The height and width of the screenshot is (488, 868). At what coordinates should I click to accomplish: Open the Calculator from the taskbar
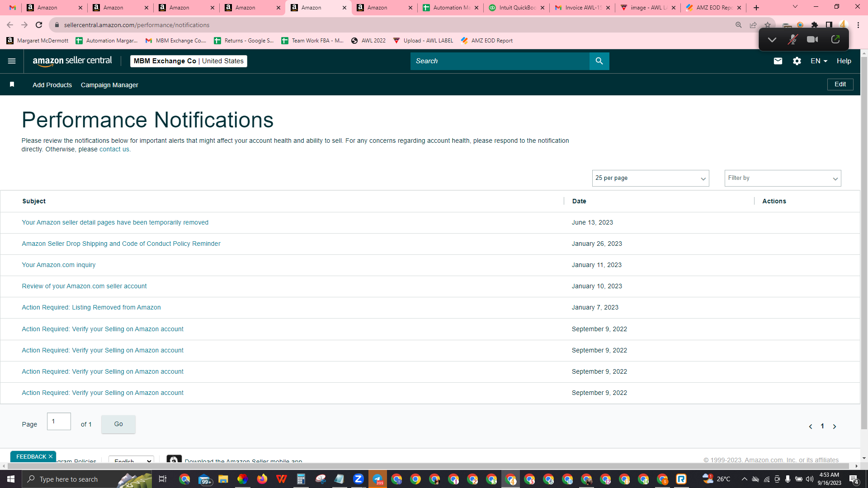click(301, 479)
